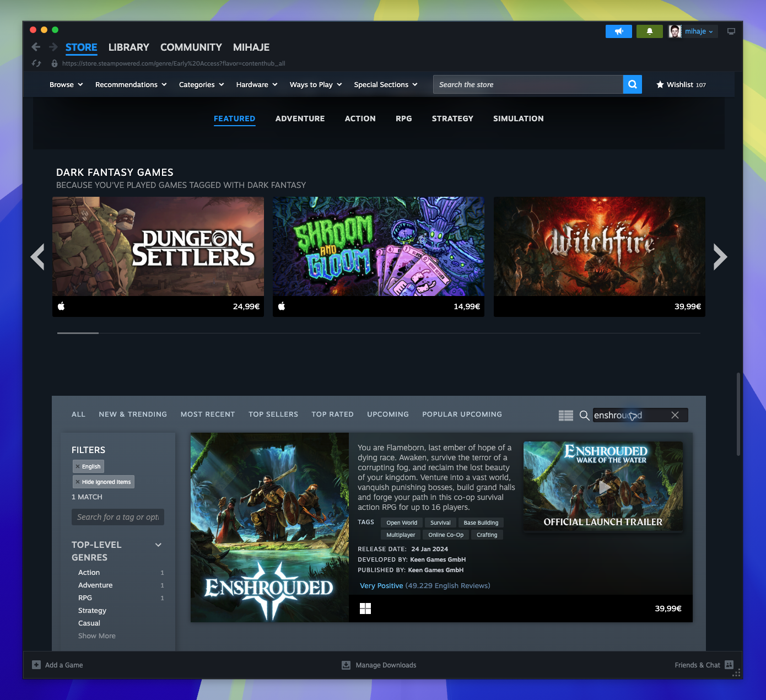Click the Wishlist star icon
Image resolution: width=766 pixels, height=700 pixels.
click(660, 84)
